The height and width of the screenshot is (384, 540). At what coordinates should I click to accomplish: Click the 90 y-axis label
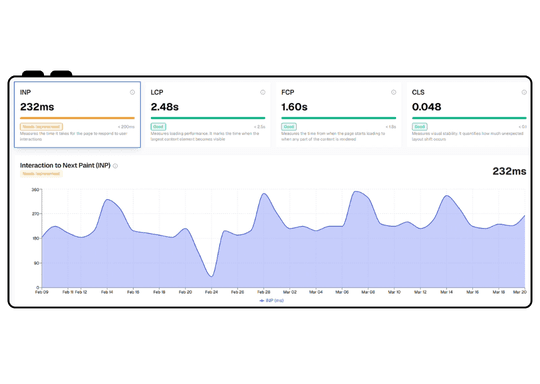(x=36, y=263)
